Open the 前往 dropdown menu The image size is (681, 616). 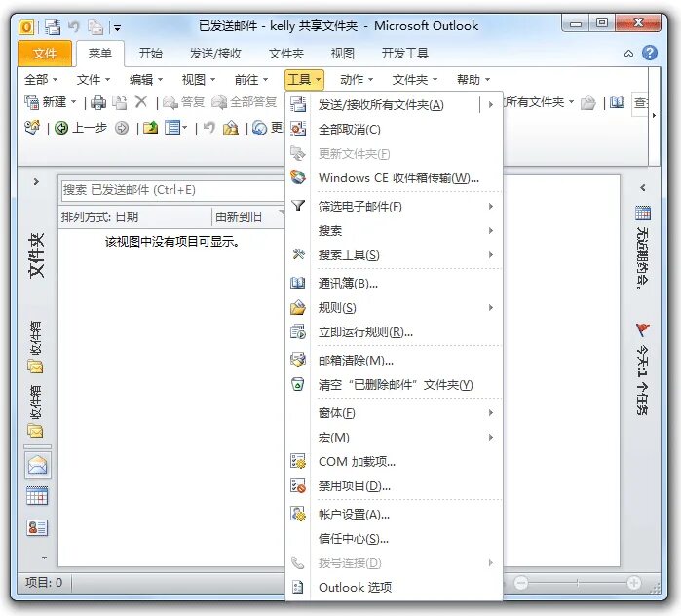click(251, 80)
